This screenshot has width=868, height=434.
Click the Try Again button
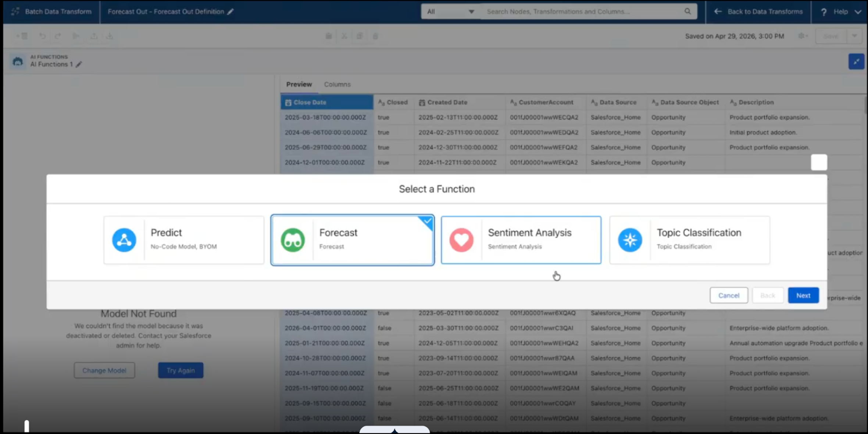pyautogui.click(x=181, y=370)
